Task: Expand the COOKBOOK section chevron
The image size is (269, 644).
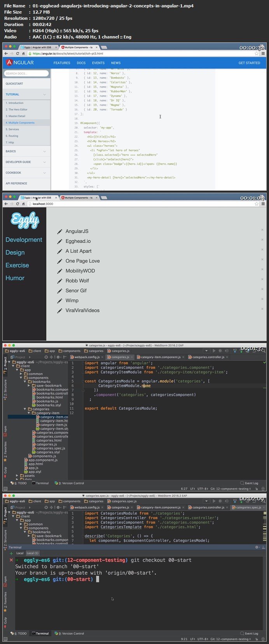Action: 44,173
